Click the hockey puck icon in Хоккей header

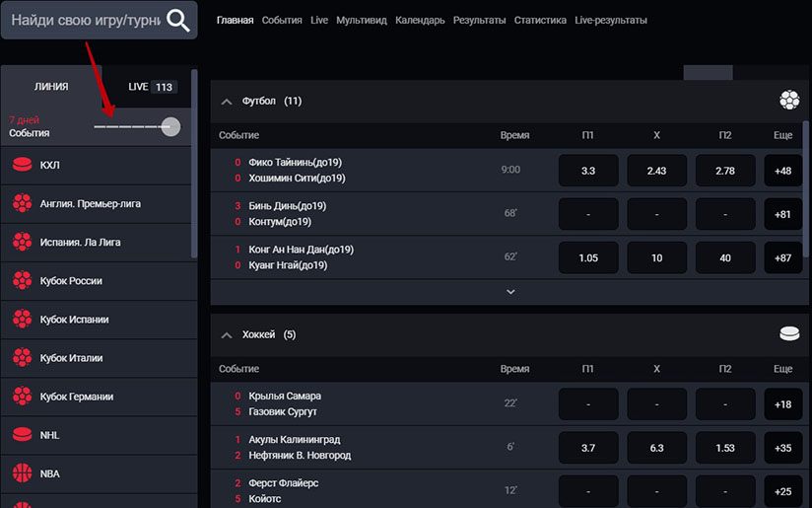pos(789,334)
